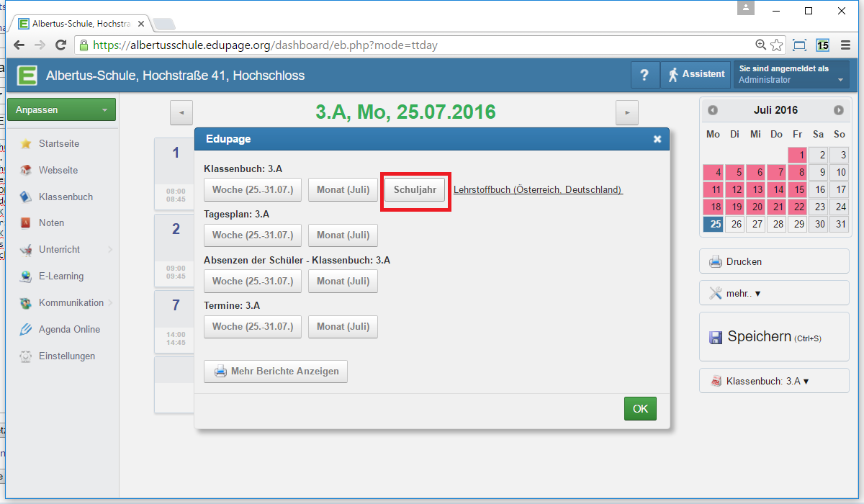Click the green padlock security icon
Viewport: 864px width, 504px height.
click(x=84, y=45)
